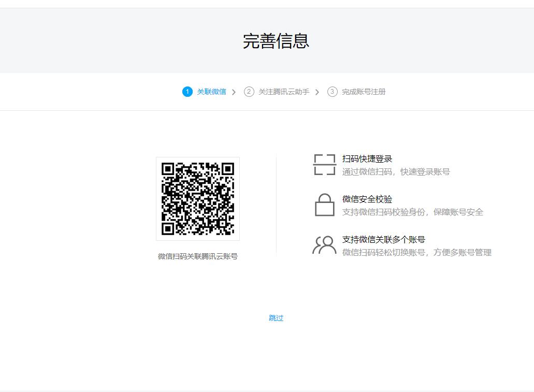Click the padlock security verification icon

[x=325, y=205]
